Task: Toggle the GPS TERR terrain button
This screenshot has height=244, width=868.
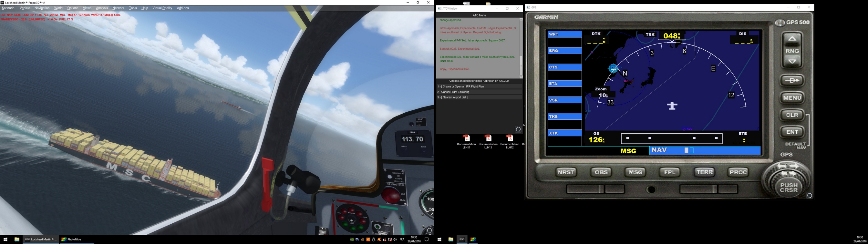Action: click(704, 172)
